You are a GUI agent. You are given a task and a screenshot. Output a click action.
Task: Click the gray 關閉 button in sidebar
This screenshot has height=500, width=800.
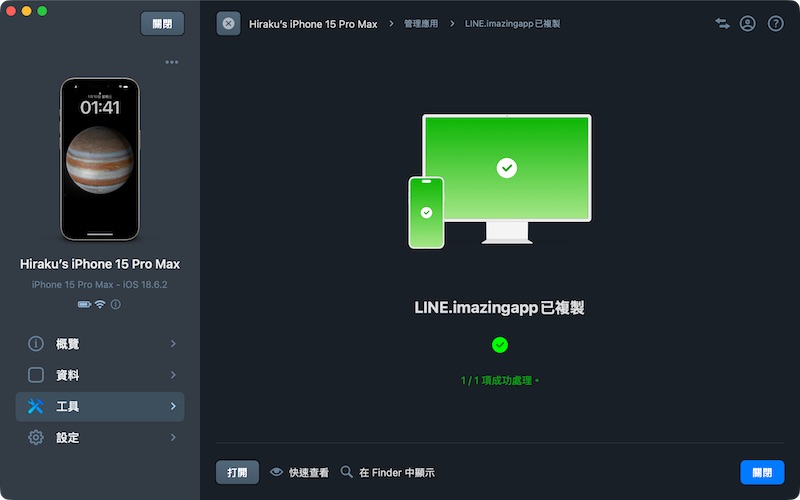coord(162,23)
